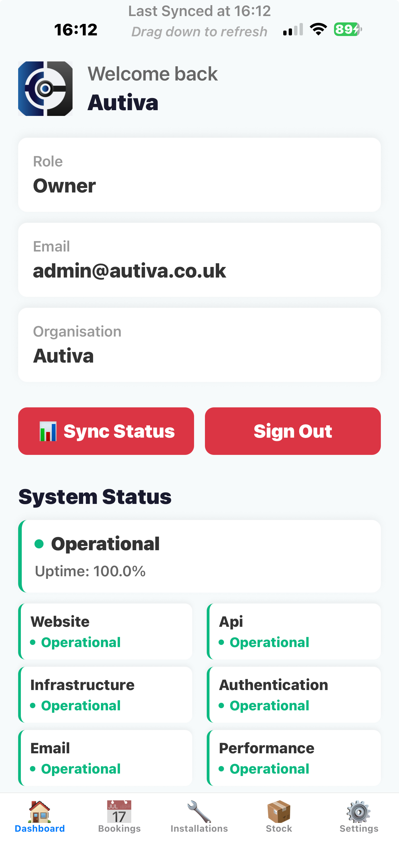The image size is (399, 868).
Task: Open the Installations wrench icon
Action: (x=199, y=811)
